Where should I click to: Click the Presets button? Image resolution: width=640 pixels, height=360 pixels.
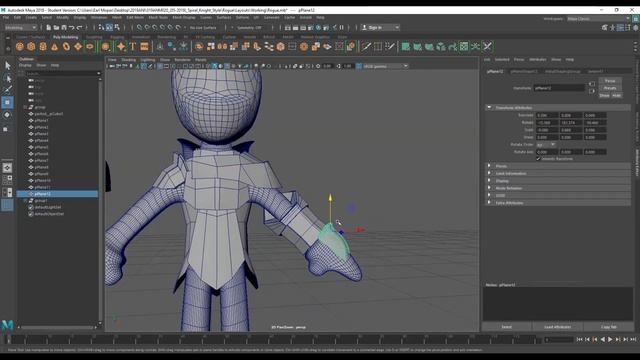pos(610,88)
